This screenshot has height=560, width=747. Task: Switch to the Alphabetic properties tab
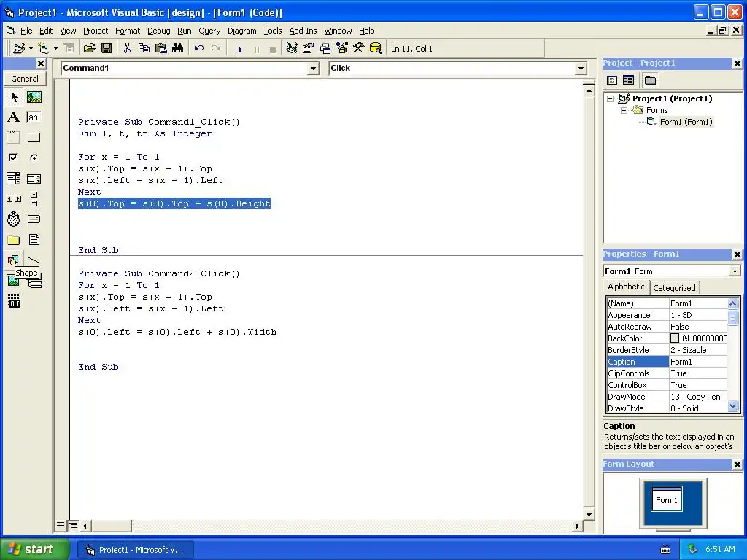[626, 287]
